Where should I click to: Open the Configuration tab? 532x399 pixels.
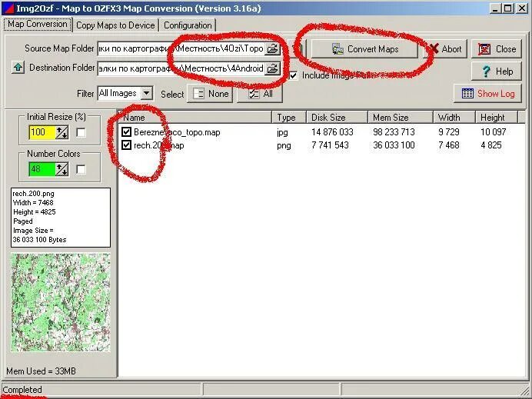pos(188,25)
